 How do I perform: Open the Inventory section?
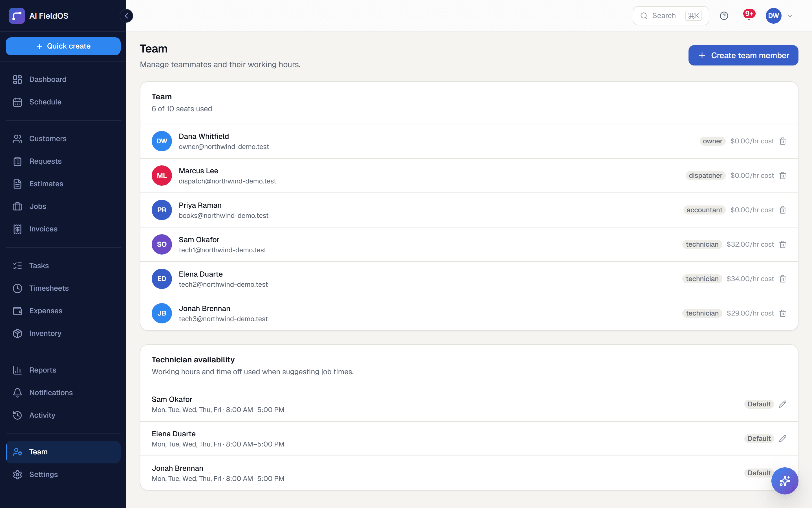(x=63, y=333)
